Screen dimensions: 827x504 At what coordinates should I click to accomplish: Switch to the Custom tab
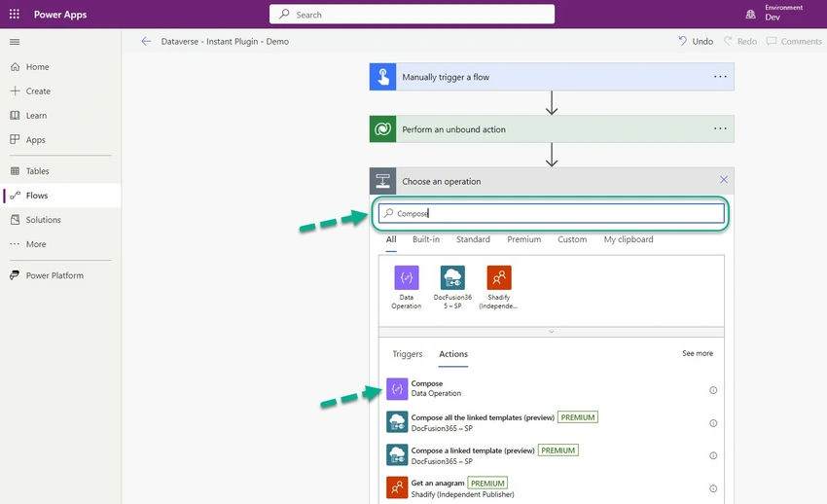pyautogui.click(x=572, y=239)
